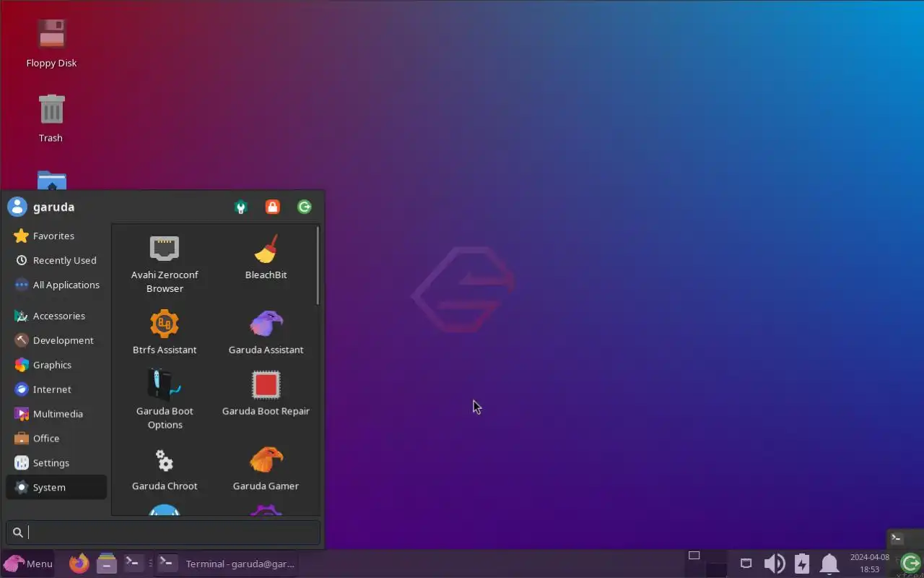Lock the screen with the orange padlock icon
Screen dimensions: 924x578
coord(272,207)
